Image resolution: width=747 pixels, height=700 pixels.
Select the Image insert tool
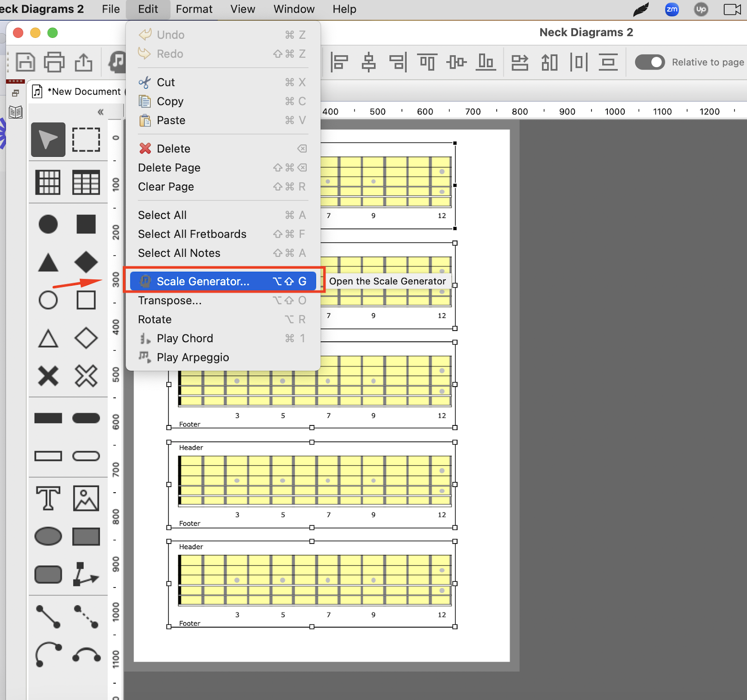click(86, 498)
